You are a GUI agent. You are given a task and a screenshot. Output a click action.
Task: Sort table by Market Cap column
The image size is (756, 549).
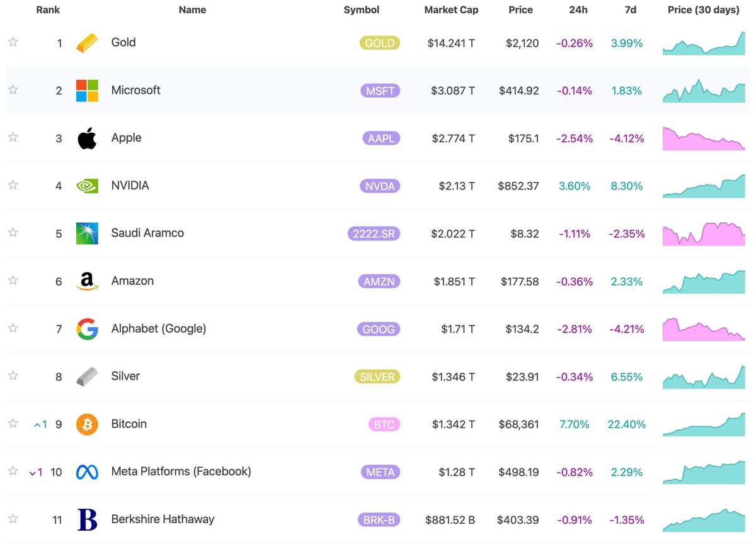tap(451, 10)
